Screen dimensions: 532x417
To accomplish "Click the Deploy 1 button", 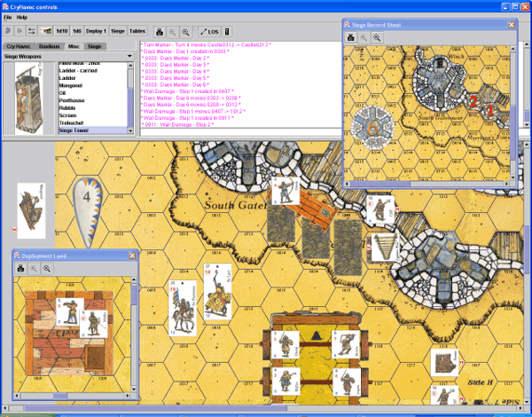I will click(x=96, y=31).
